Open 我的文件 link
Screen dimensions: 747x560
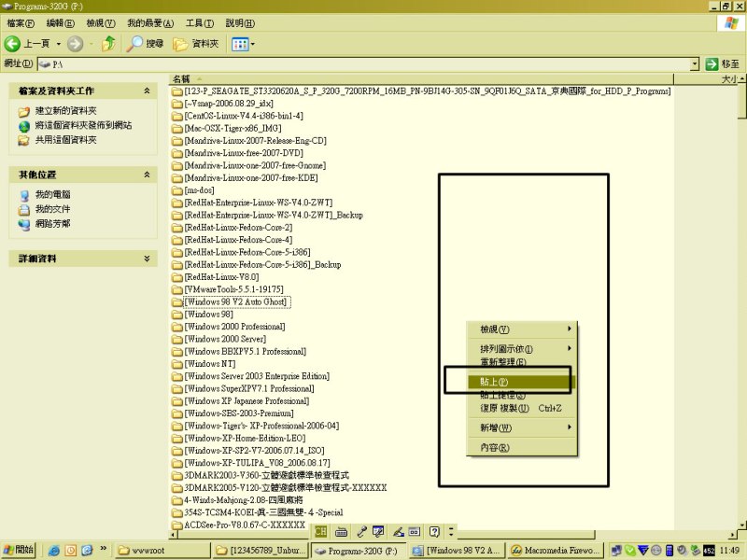coord(52,209)
